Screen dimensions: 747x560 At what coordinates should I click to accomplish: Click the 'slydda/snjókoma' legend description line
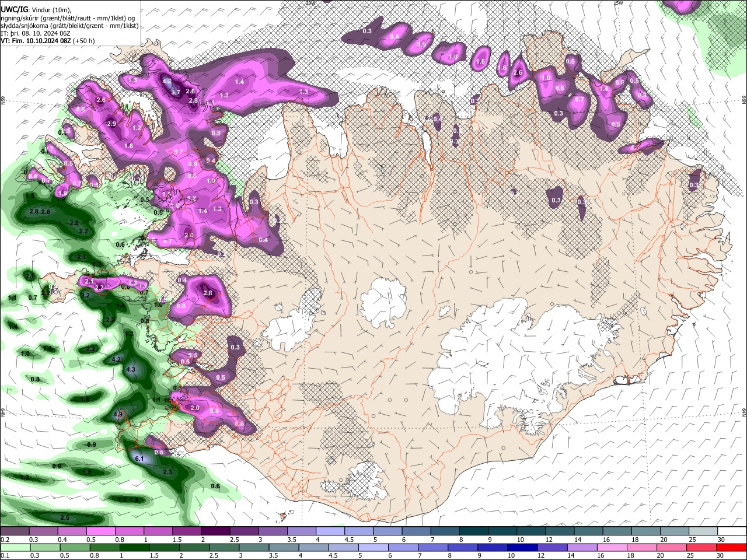coord(69,26)
